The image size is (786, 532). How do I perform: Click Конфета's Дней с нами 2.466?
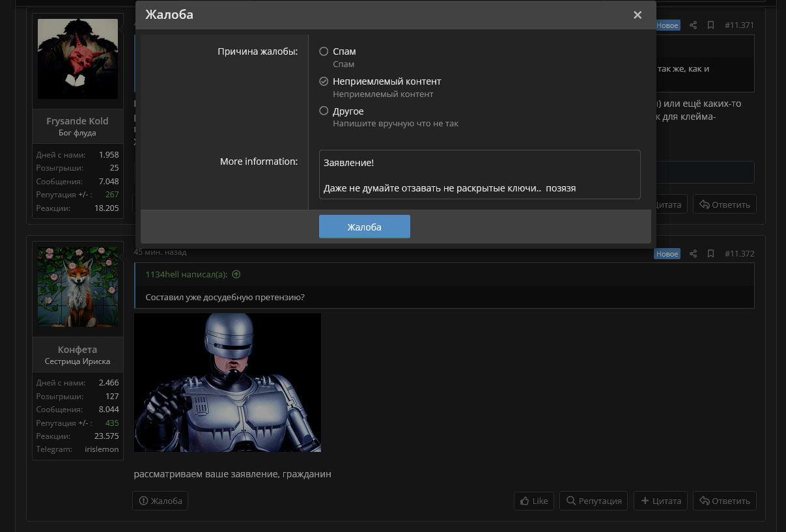pyautogui.click(x=109, y=383)
